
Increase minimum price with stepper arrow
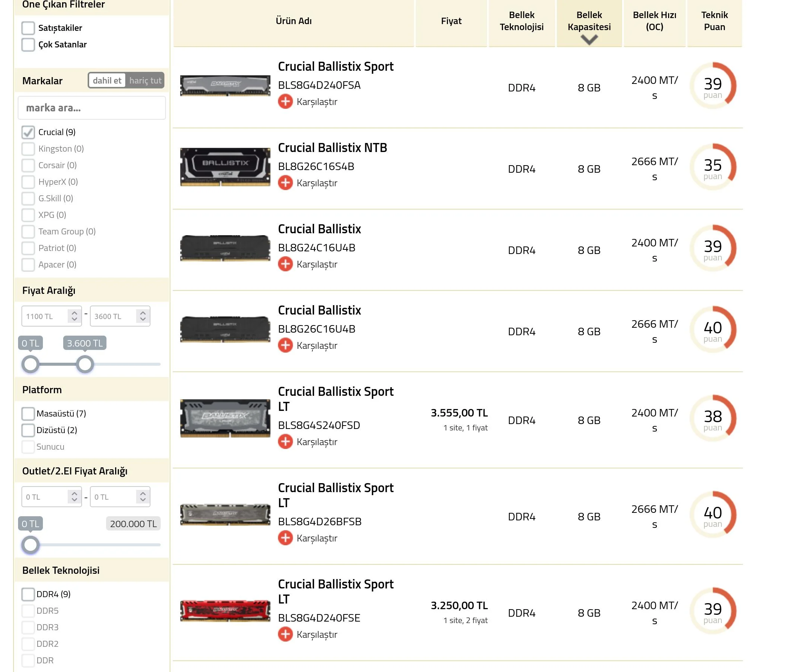click(x=74, y=313)
